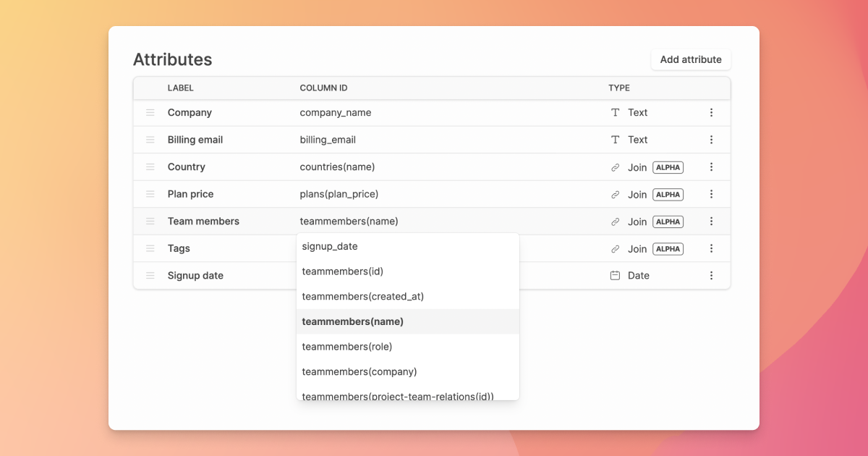
Task: Open the Company row options menu
Action: (711, 112)
